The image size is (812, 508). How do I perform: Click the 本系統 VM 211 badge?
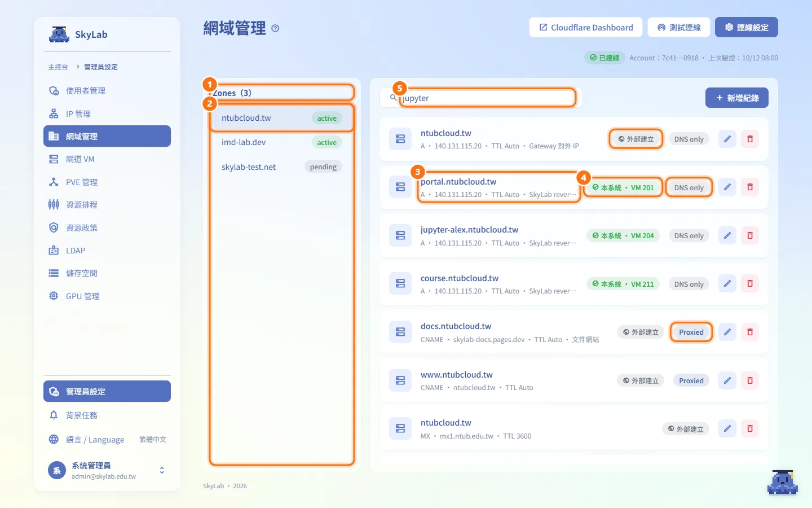(x=623, y=284)
